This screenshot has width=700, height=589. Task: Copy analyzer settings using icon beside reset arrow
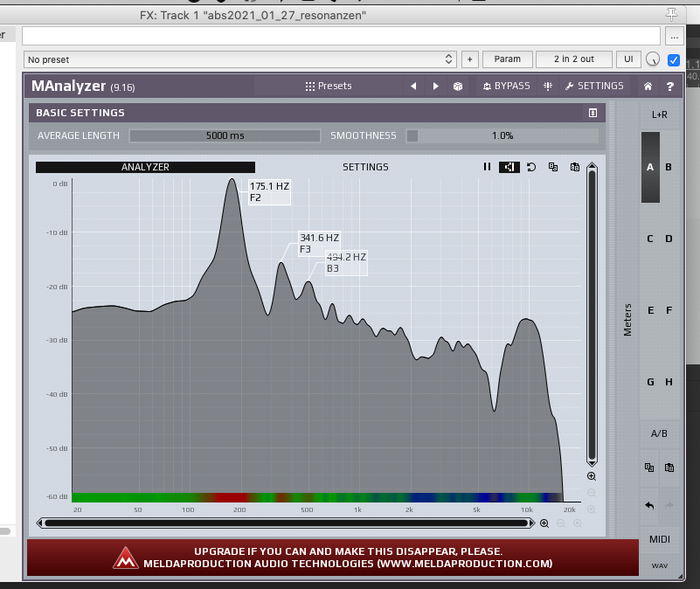(553, 167)
